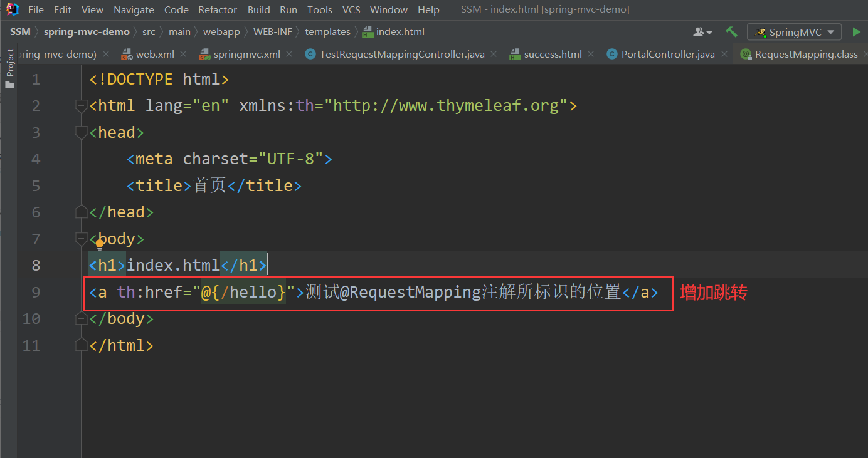Click the templates breadcrumb
Viewport: 868px width, 458px height.
(x=327, y=32)
